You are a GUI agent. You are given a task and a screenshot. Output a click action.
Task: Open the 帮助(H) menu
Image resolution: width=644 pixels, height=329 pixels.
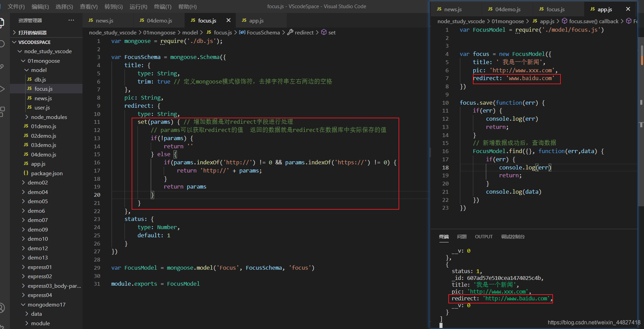click(x=187, y=6)
